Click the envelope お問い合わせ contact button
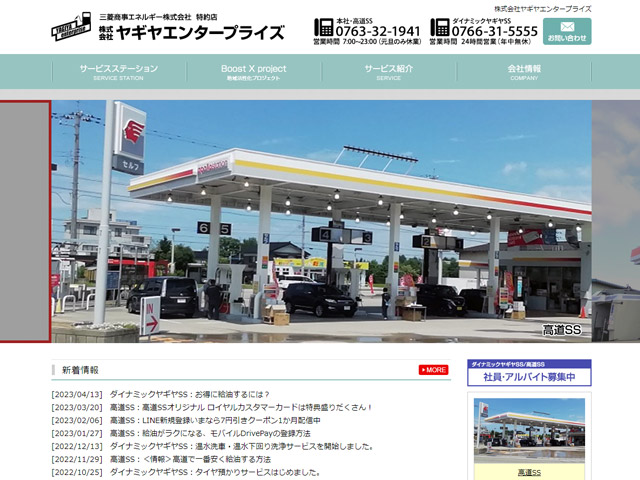This screenshot has width=640, height=480. (x=567, y=31)
